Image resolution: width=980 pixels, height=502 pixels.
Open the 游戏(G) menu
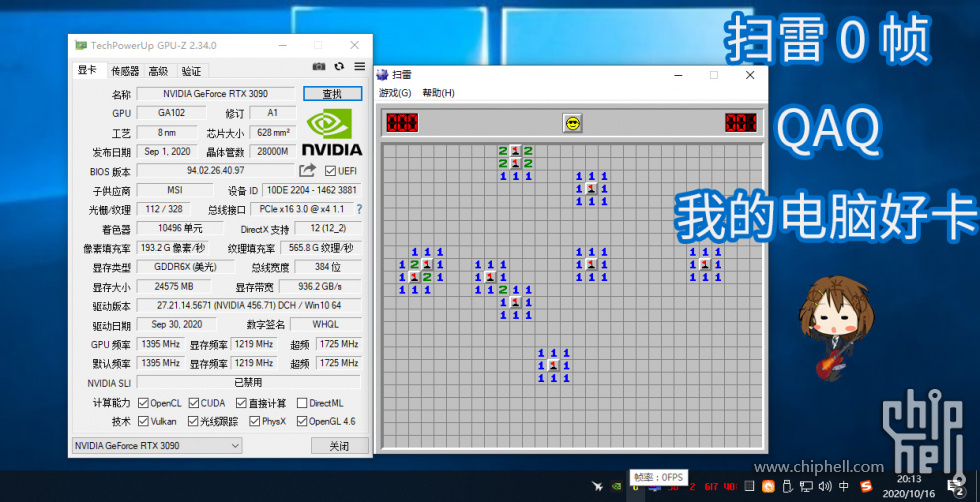click(x=395, y=93)
